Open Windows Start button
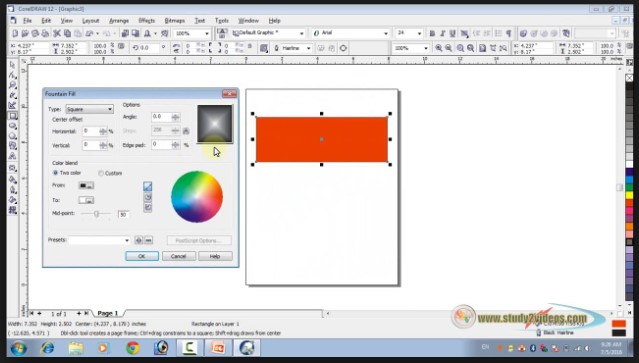The width and height of the screenshot is (639, 363). pyautogui.click(x=18, y=349)
